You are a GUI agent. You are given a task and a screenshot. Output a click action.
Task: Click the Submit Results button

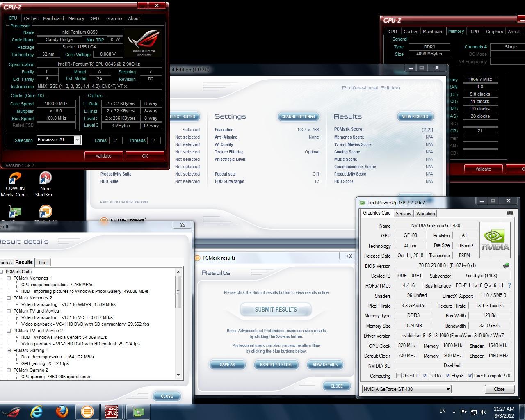pyautogui.click(x=276, y=310)
